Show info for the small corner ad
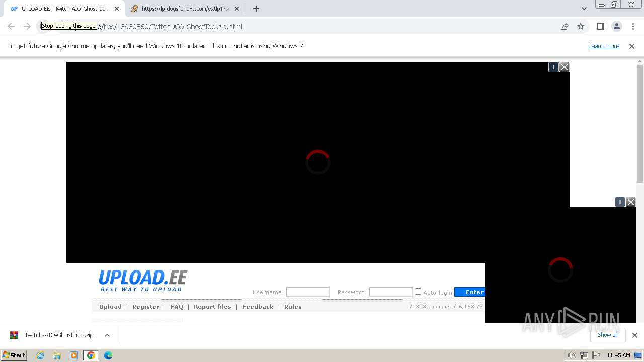644x362 pixels. [620, 202]
